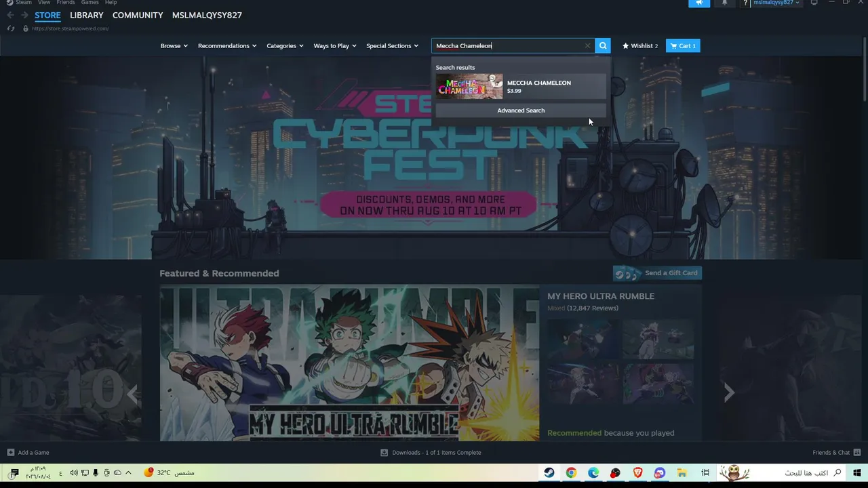Open File Explorer from the taskbar

(x=682, y=472)
